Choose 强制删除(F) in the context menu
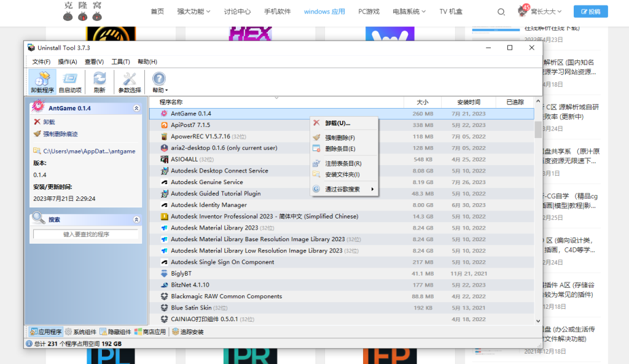629x364 pixels. pos(344,137)
